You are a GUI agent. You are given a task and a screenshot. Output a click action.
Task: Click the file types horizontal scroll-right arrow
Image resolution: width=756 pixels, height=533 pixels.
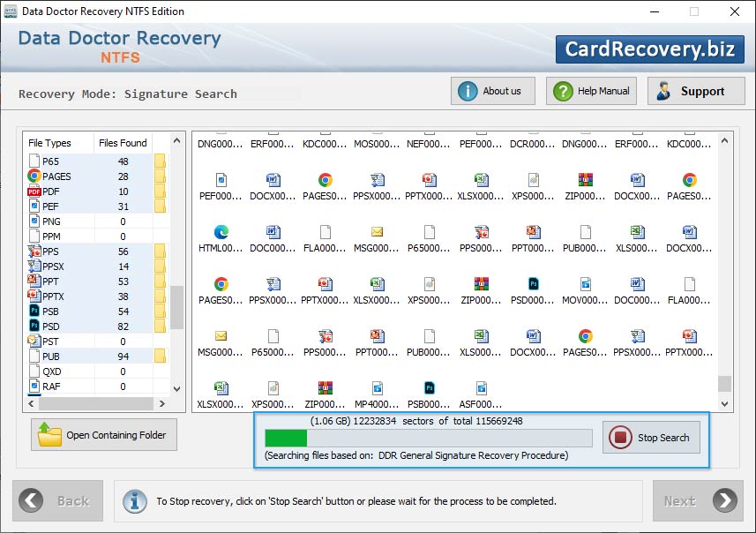[162, 403]
